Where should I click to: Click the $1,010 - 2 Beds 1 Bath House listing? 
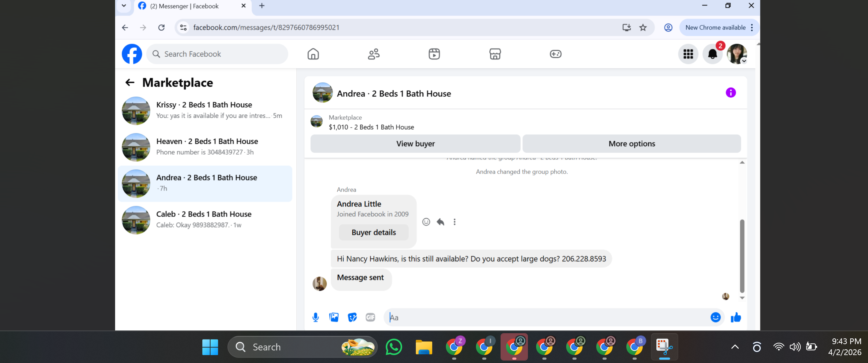(371, 127)
